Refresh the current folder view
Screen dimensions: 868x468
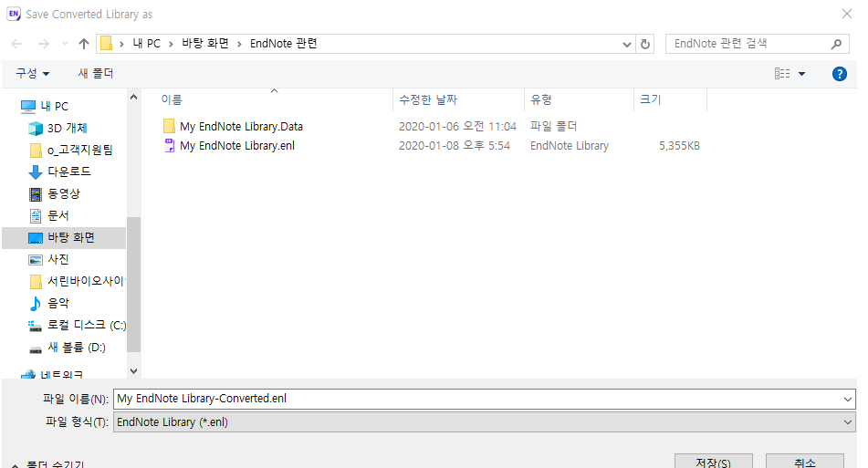click(645, 45)
